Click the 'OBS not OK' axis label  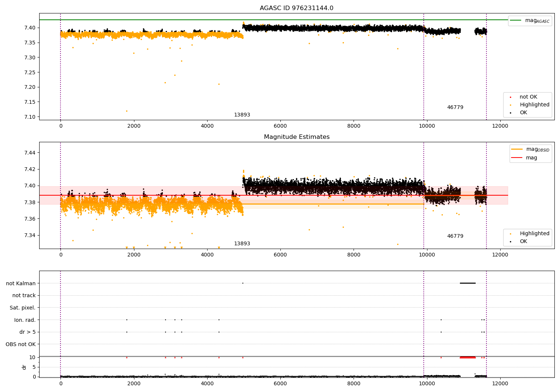tap(21, 344)
